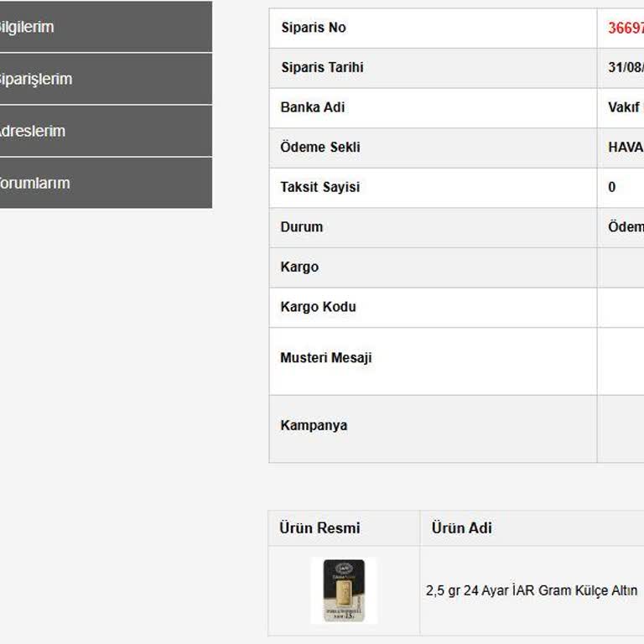Viewport: 644px width, 644px height.
Task: Click the Kargo Kodu label cell
Action: click(x=318, y=307)
